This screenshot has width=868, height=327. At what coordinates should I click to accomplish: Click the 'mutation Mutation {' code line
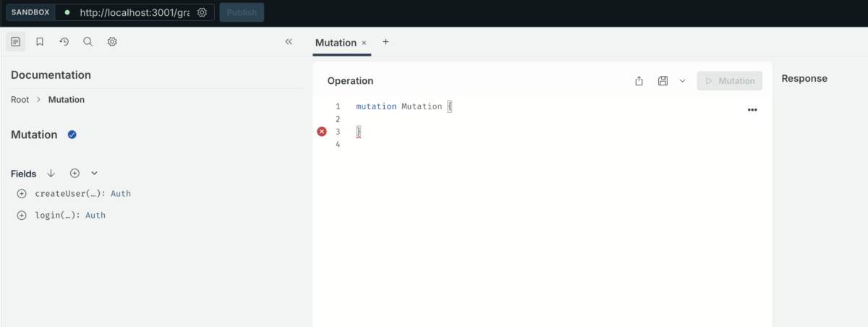404,106
